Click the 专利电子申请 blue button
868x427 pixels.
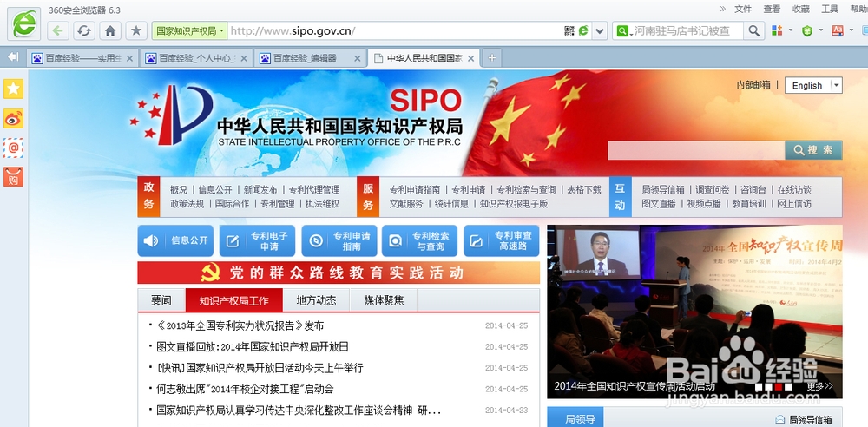point(257,240)
